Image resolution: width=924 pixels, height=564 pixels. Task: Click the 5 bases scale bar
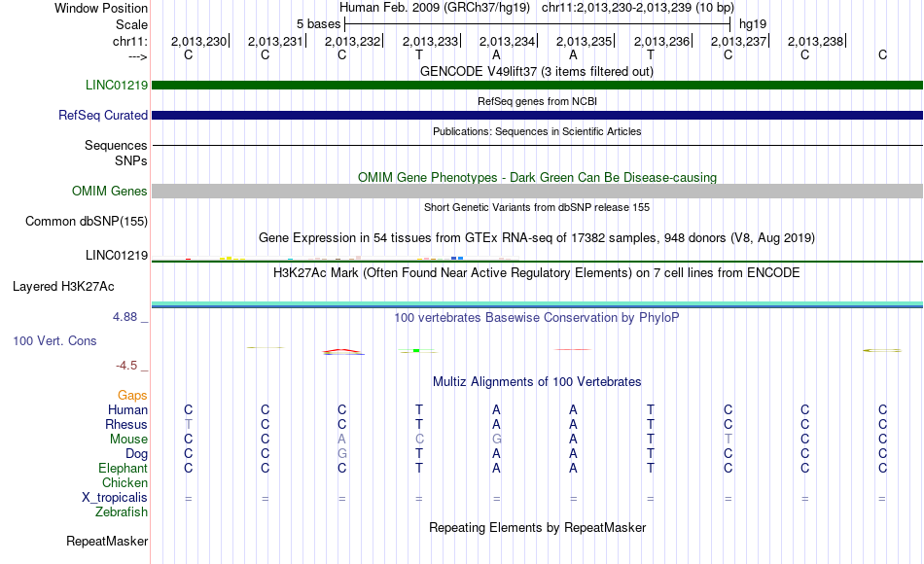[x=537, y=24]
